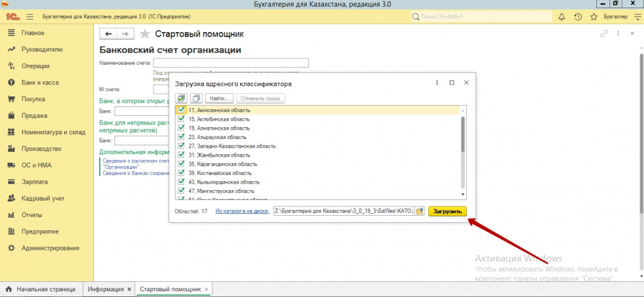This screenshot has width=644, height=297.
Task: Select the Областей: 17 text
Action: [x=191, y=211]
